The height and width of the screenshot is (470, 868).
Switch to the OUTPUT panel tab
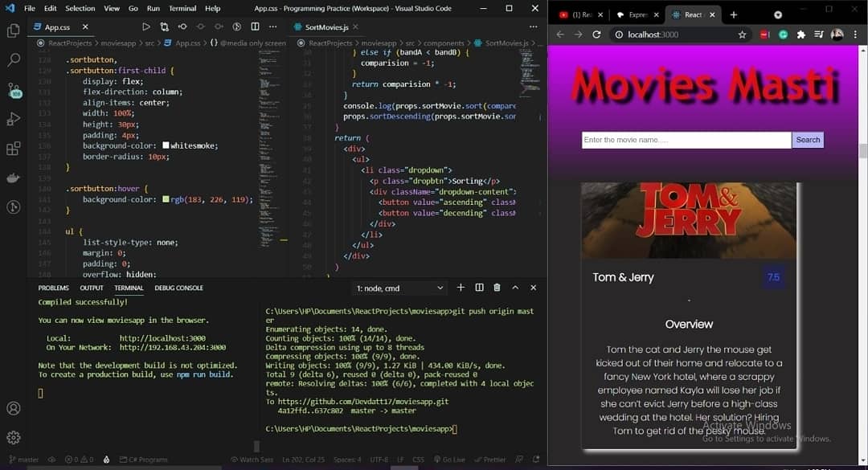click(x=92, y=288)
